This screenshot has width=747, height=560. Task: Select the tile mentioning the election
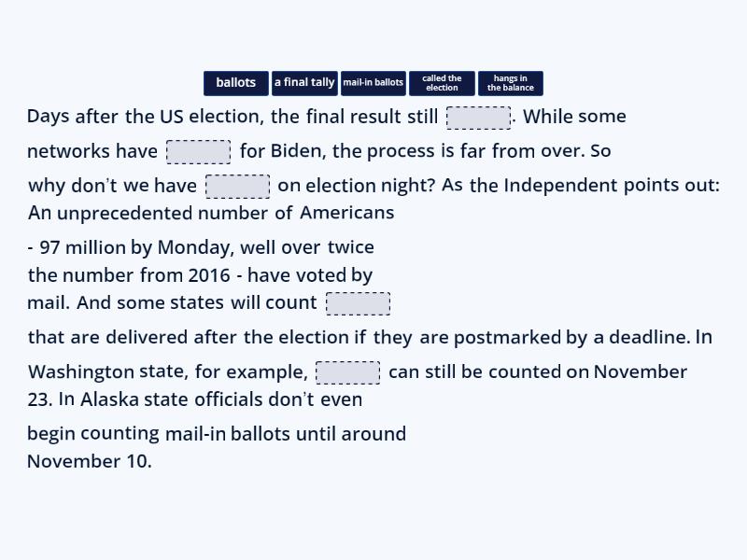click(441, 83)
